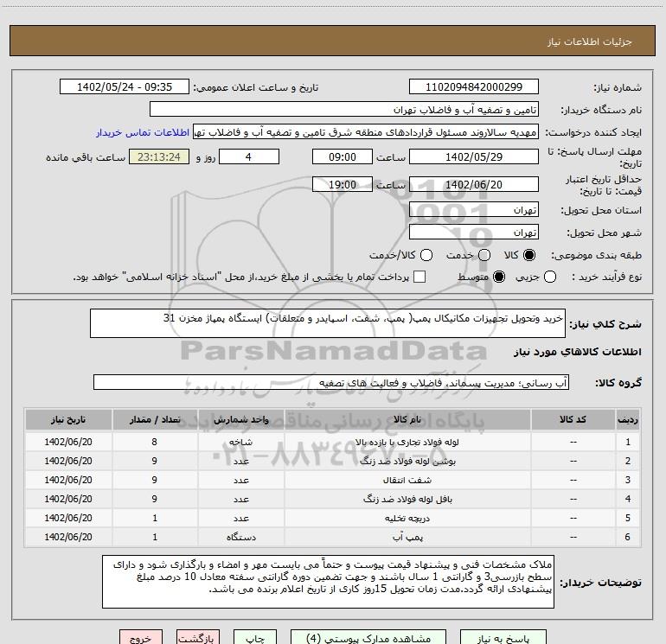Click the 'گروه کالا' field
The height and width of the screenshot is (644, 666).
pos(330,382)
